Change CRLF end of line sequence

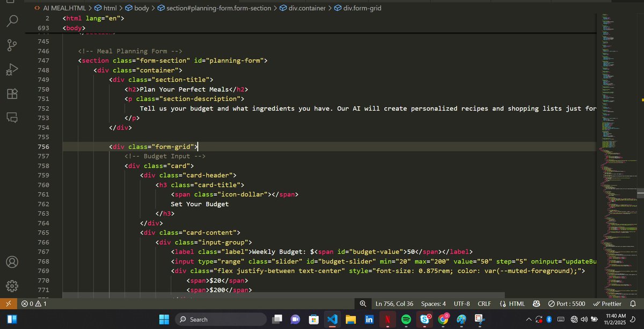click(x=484, y=304)
